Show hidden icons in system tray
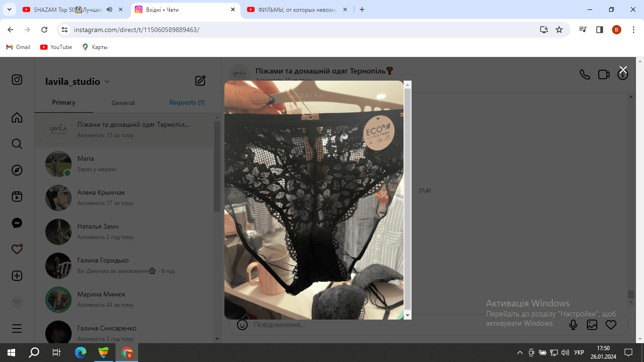Viewport: 644px width, 362px height. 520,353
